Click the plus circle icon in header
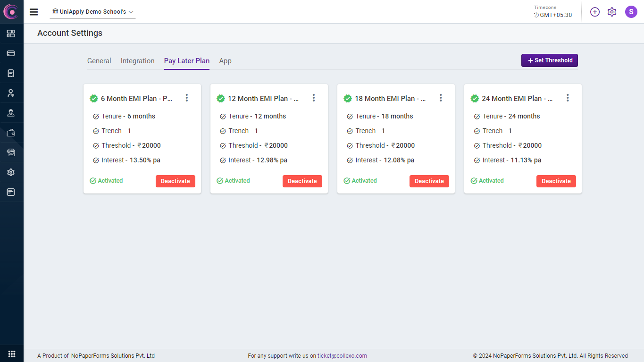This screenshot has height=362, width=644. tap(595, 12)
